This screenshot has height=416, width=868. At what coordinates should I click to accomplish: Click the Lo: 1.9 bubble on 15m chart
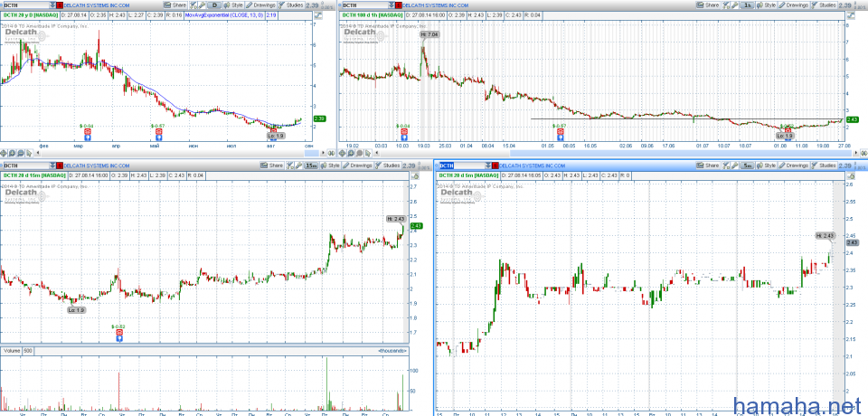76,310
